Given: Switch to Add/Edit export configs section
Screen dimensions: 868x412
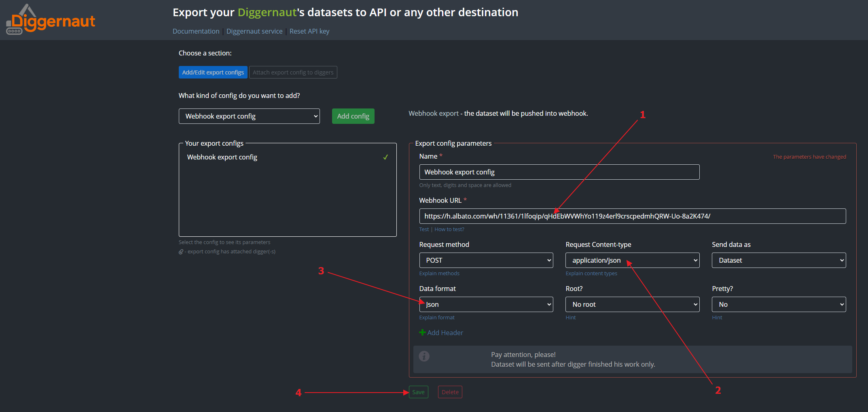Looking at the screenshot, I should (213, 72).
